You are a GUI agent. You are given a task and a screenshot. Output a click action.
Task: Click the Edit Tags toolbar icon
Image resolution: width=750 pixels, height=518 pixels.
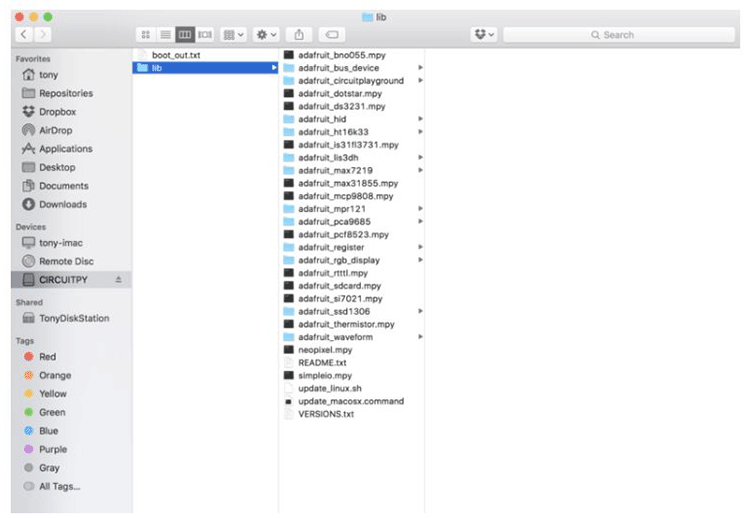click(x=332, y=35)
